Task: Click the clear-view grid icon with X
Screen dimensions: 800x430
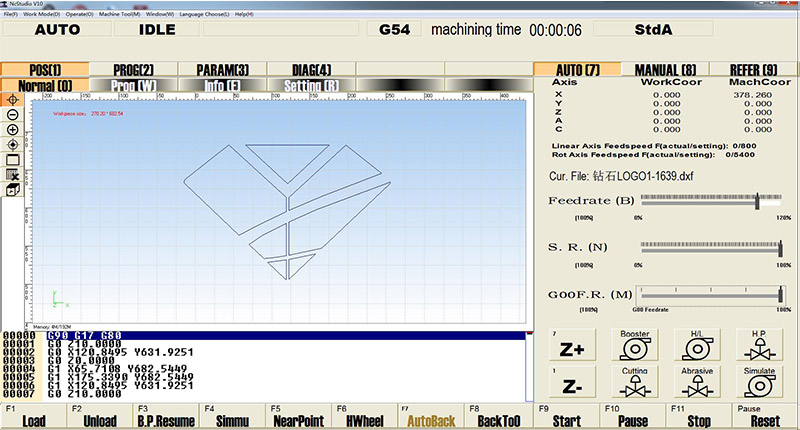Action: pos(13,174)
